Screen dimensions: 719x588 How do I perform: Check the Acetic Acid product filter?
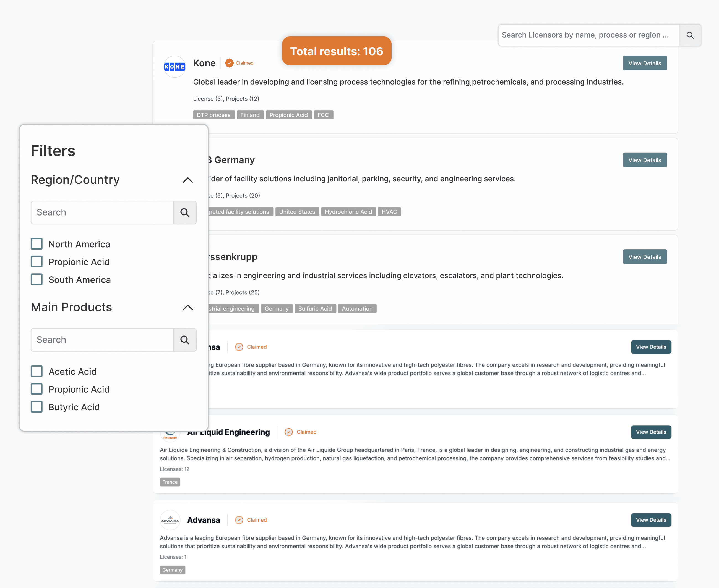point(37,372)
